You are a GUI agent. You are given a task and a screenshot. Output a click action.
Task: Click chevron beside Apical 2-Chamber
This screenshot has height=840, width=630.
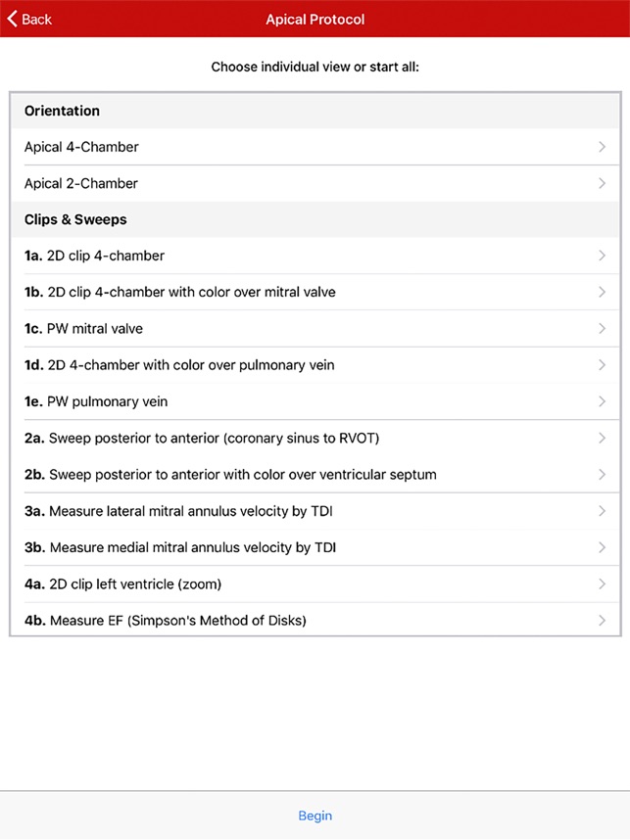click(602, 183)
